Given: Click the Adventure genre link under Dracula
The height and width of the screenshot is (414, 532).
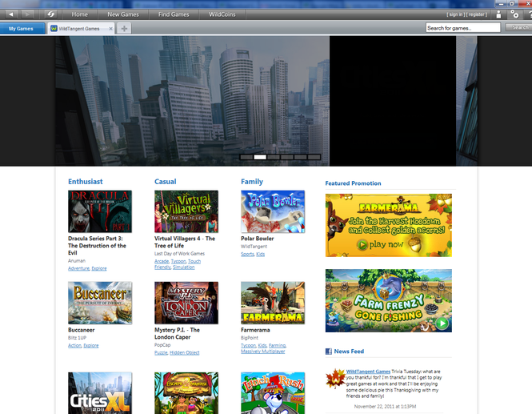Looking at the screenshot, I should tap(78, 268).
